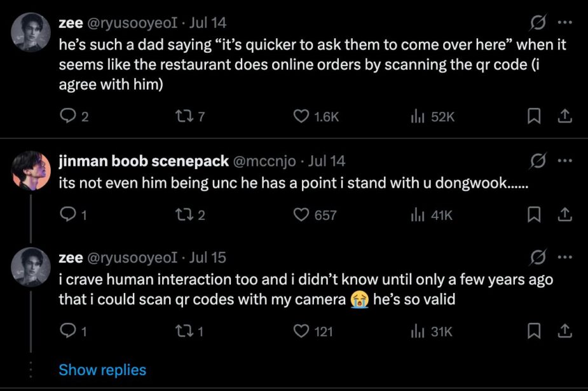The height and width of the screenshot is (391, 588).
Task: Repost the jinman boob scenepack tweet
Action: pos(191,215)
